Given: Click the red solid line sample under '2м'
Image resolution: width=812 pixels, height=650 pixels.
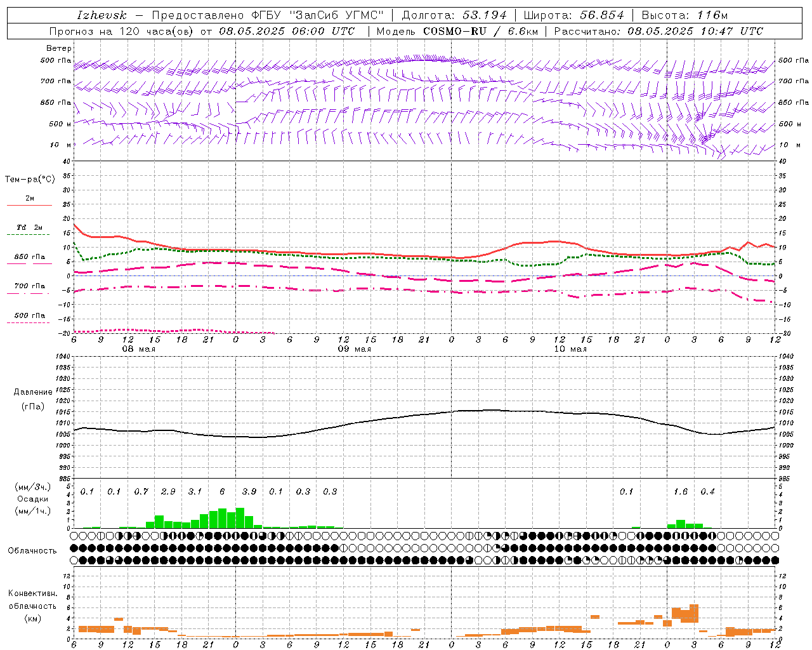Looking at the screenshot, I should (x=29, y=205).
